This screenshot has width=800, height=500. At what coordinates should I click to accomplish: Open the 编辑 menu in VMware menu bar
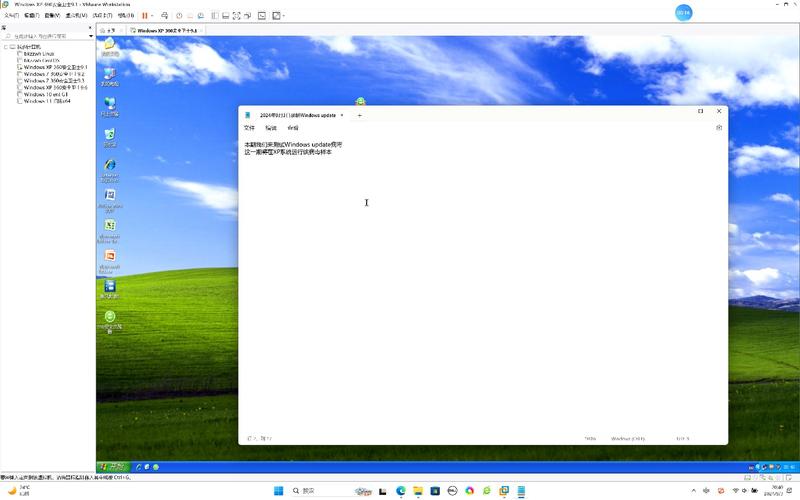32,16
